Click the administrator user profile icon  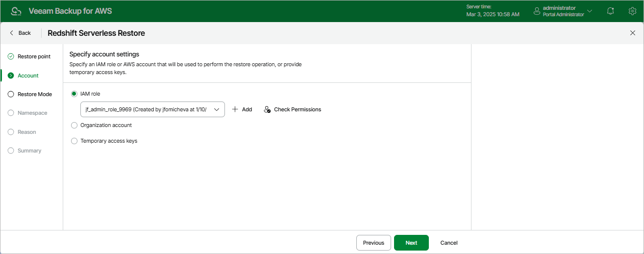click(537, 11)
